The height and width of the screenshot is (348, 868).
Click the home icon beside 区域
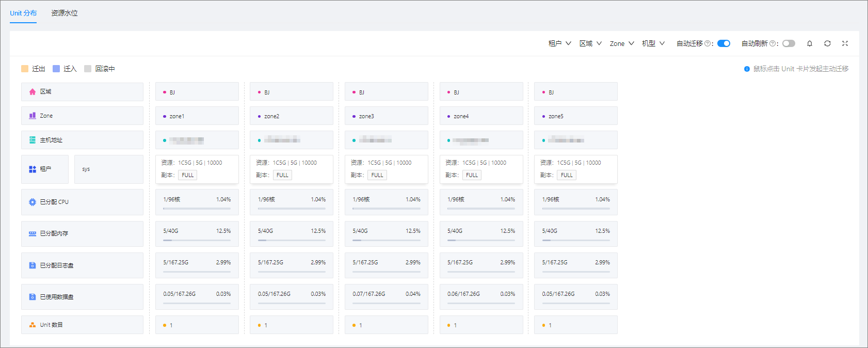coord(33,91)
